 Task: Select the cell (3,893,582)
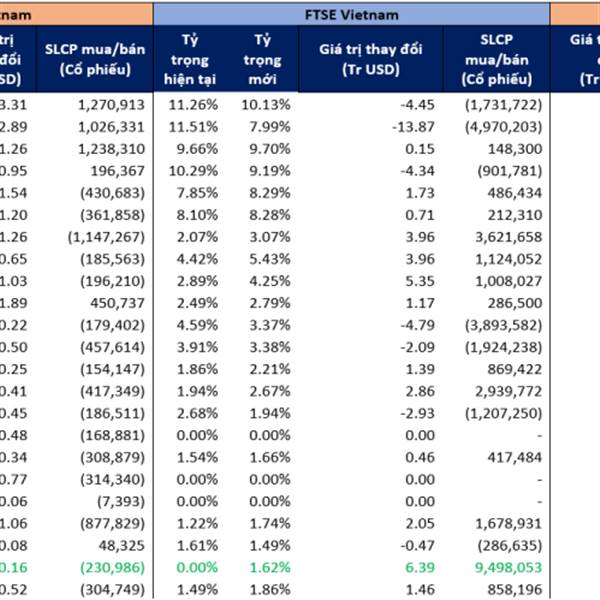[504, 325]
